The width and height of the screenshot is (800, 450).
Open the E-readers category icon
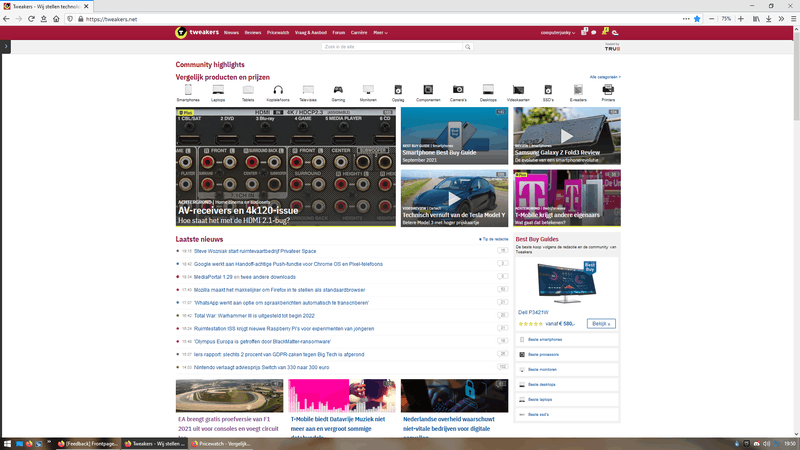point(578,90)
